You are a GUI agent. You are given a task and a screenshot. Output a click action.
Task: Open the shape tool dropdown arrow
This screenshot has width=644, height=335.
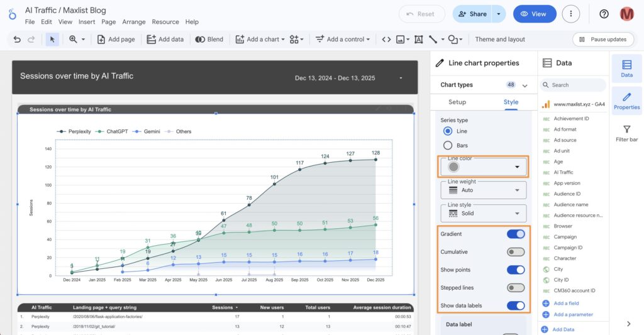point(461,40)
